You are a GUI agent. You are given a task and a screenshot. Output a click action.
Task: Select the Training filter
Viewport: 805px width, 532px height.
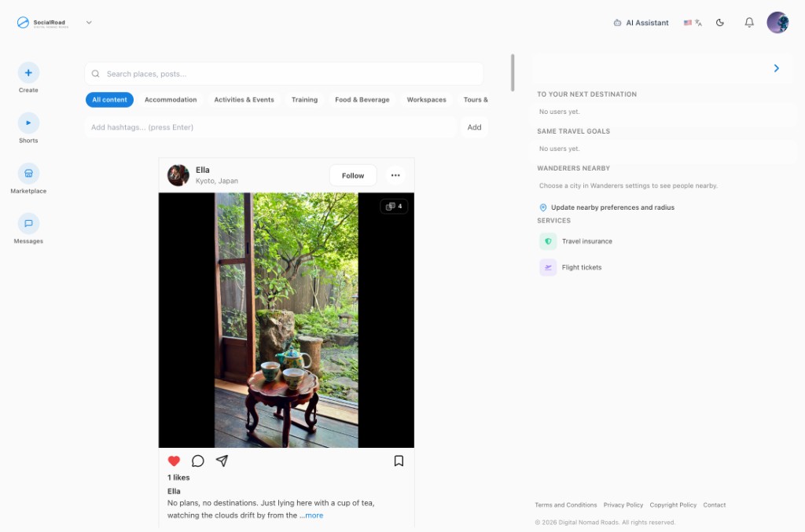pyautogui.click(x=304, y=100)
